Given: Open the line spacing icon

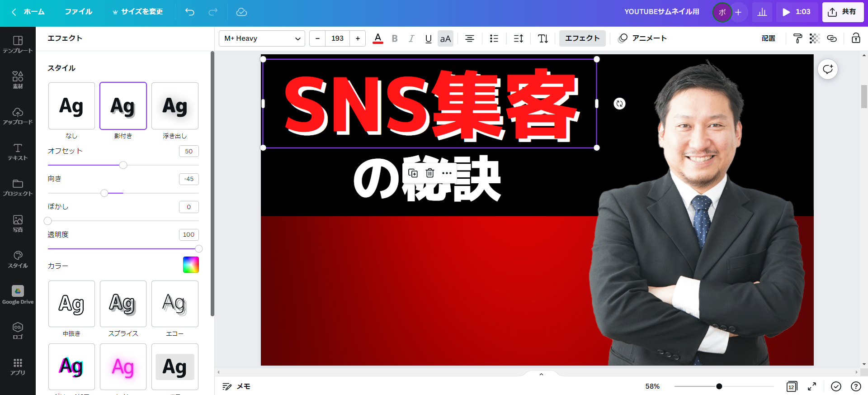Looking at the screenshot, I should (x=519, y=38).
